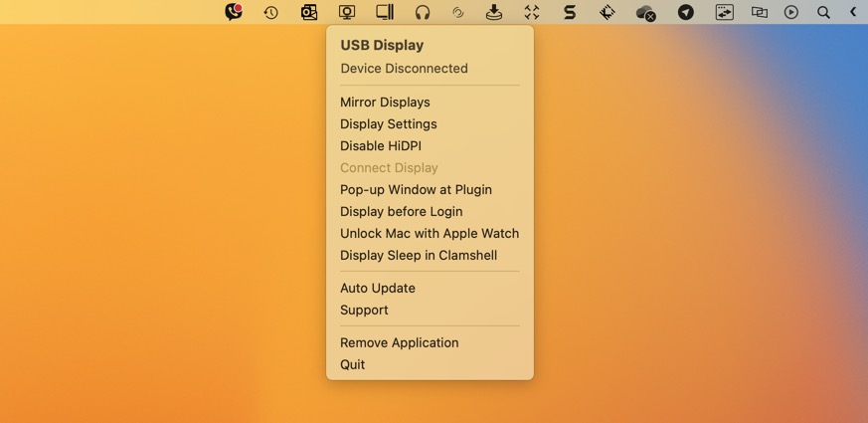The width and height of the screenshot is (868, 423).
Task: Choose Auto Update in the menu
Action: (x=378, y=289)
